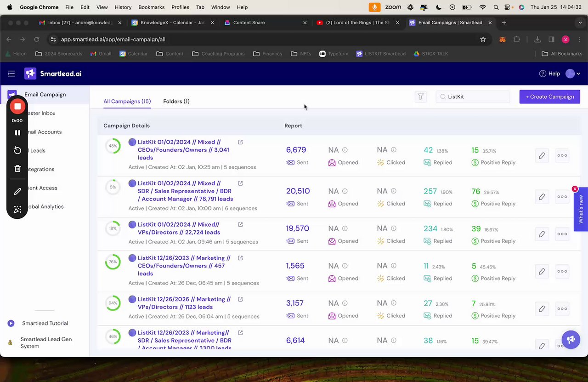588x382 pixels.
Task: Reload the Smartlead page
Action: click(37, 40)
